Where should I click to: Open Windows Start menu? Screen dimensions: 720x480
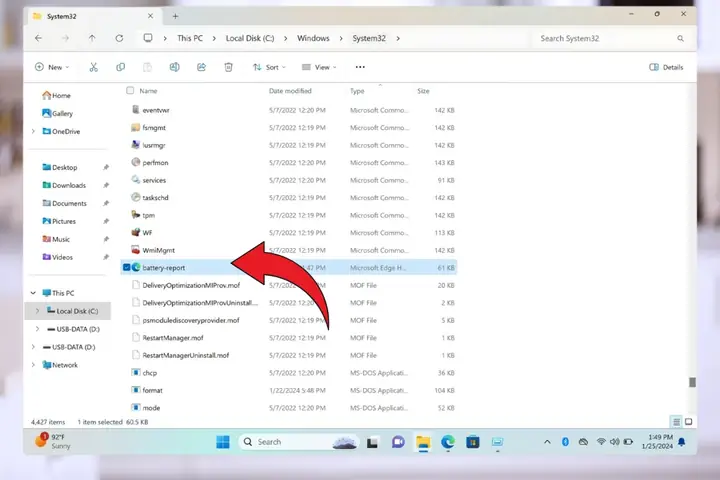tap(223, 442)
